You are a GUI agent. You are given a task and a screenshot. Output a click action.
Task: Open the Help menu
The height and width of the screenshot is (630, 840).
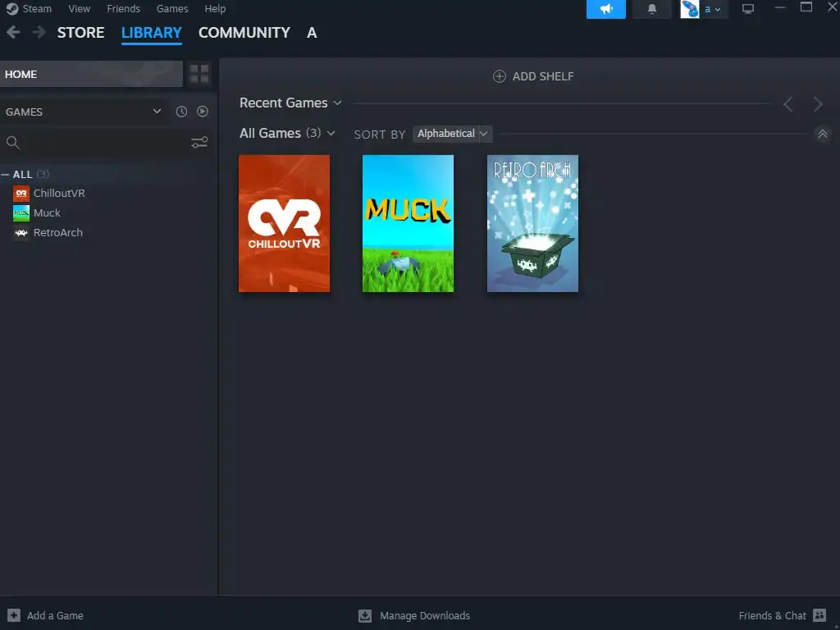tap(215, 8)
